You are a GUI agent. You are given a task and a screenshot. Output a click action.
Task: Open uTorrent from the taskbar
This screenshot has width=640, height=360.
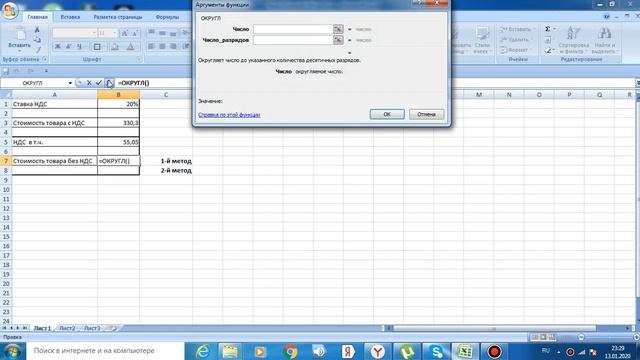coord(407,351)
